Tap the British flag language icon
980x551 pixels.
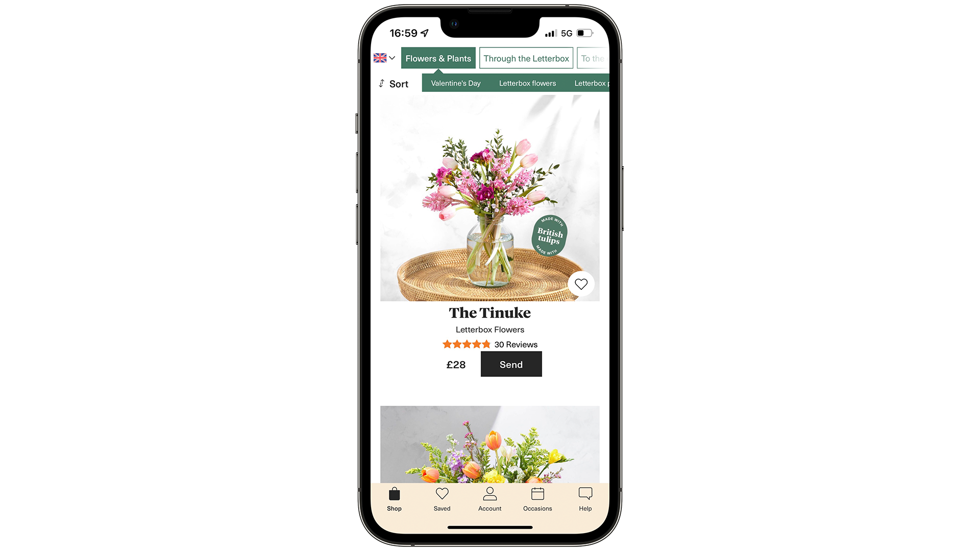pos(381,58)
